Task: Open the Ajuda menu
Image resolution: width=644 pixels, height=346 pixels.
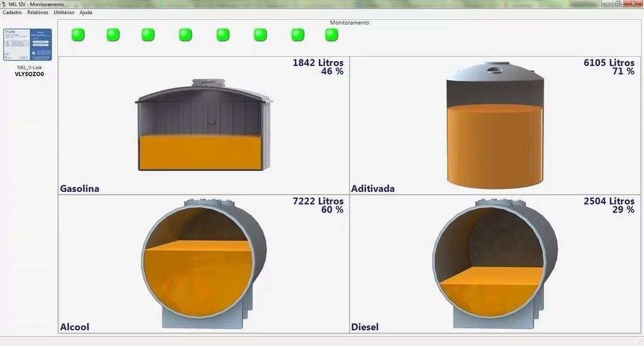Action: pyautogui.click(x=86, y=13)
